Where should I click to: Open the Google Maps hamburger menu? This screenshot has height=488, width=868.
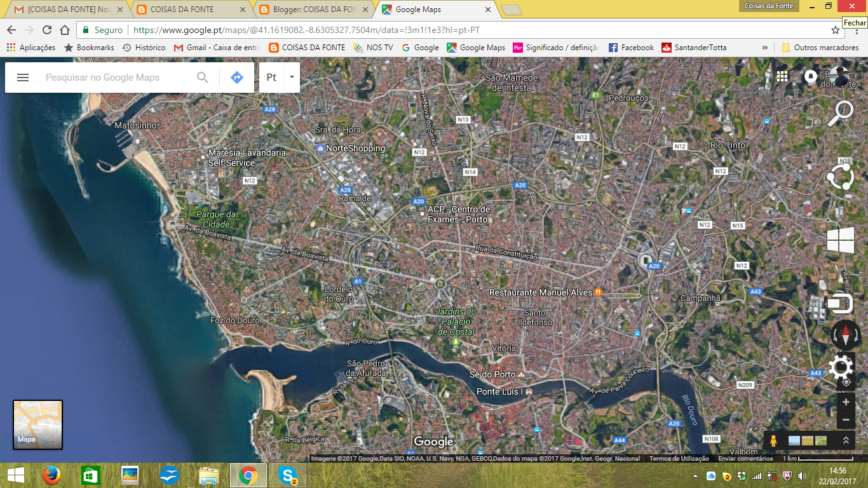[x=23, y=78]
